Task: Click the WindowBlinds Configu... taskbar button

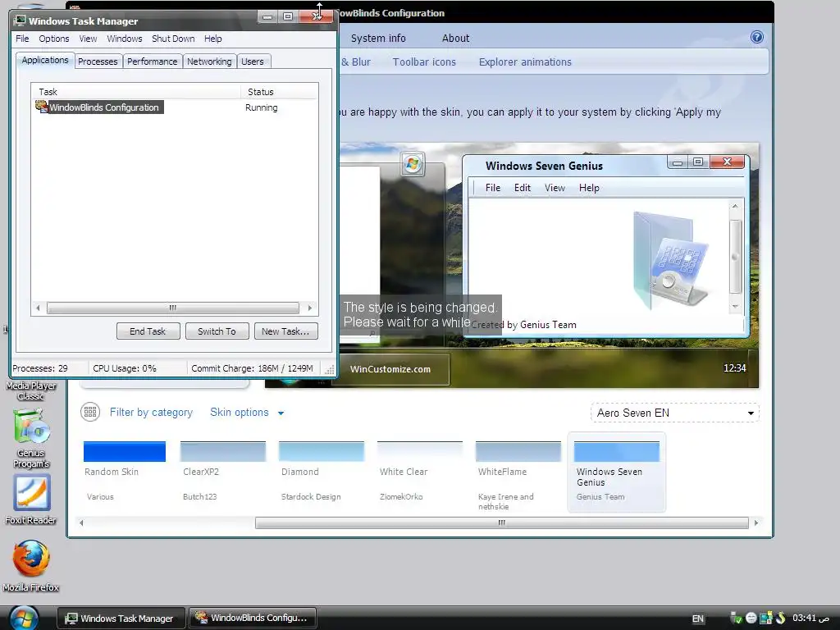Action: coord(253,618)
